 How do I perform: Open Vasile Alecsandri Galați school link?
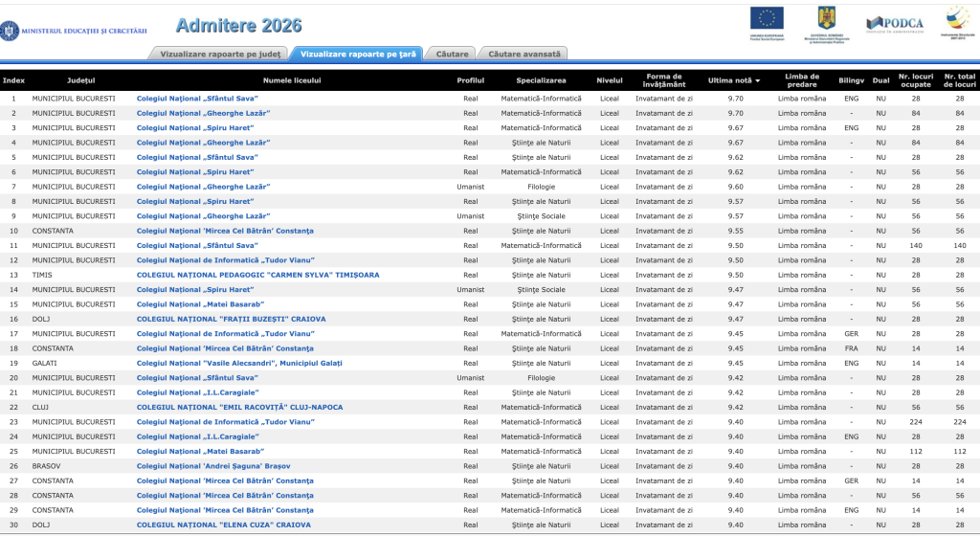[x=239, y=363]
